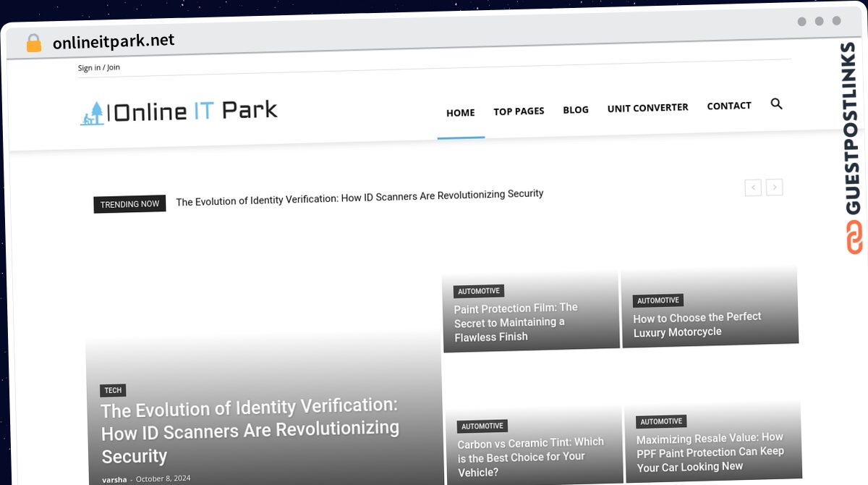Open Carbon vs Ceramic Tint article
Viewport: 868px width, 485px height.
click(531, 456)
